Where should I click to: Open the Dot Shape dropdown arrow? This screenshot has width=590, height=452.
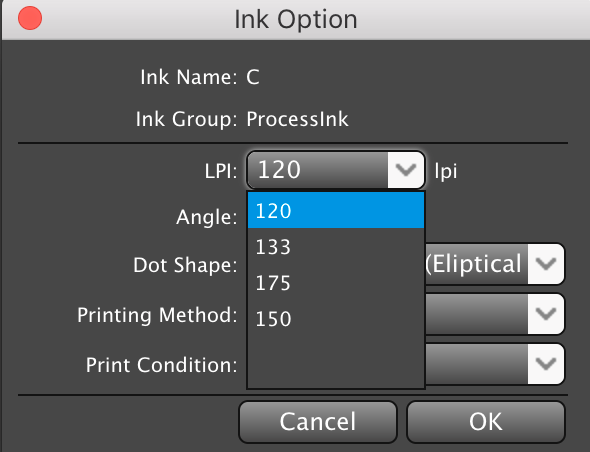click(x=546, y=264)
